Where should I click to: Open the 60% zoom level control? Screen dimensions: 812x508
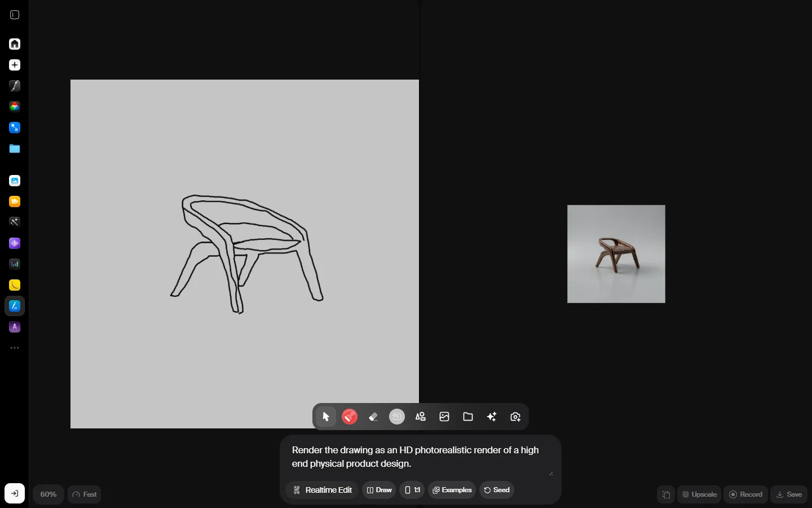(48, 494)
